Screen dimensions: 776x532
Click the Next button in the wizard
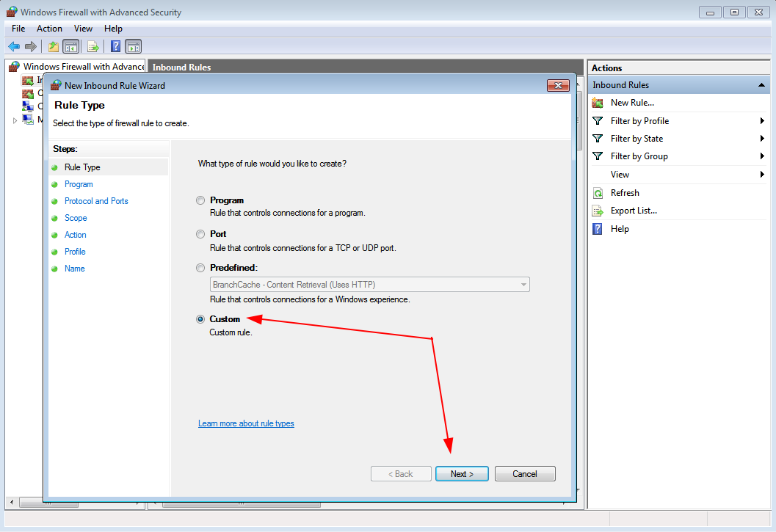click(461, 474)
